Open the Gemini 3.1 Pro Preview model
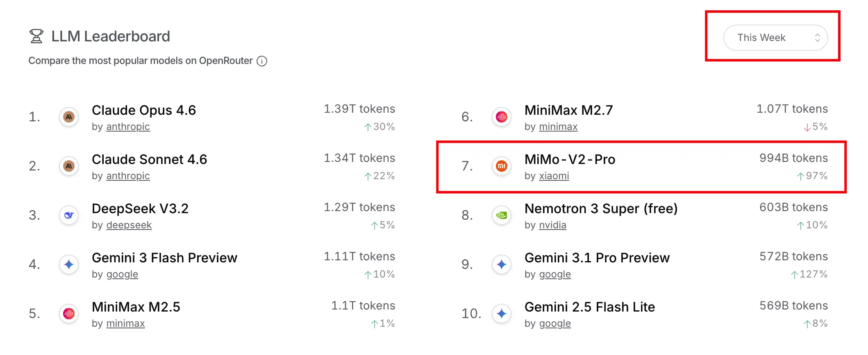This screenshot has width=868, height=355. click(x=597, y=257)
